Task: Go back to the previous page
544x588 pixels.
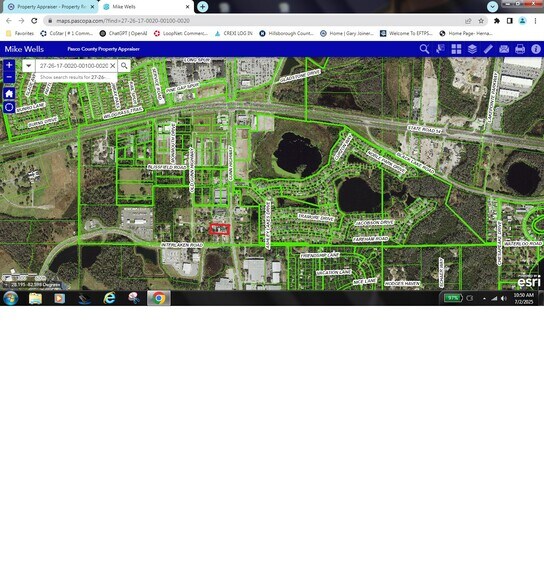Action: coord(9,21)
